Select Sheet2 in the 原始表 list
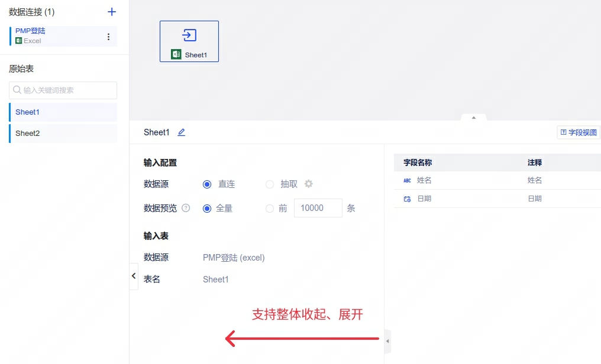601x364 pixels. (63, 134)
